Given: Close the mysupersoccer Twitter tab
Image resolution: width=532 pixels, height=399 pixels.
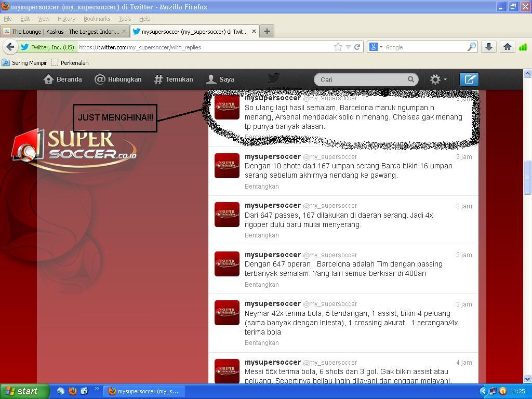Looking at the screenshot, I should [254, 31].
